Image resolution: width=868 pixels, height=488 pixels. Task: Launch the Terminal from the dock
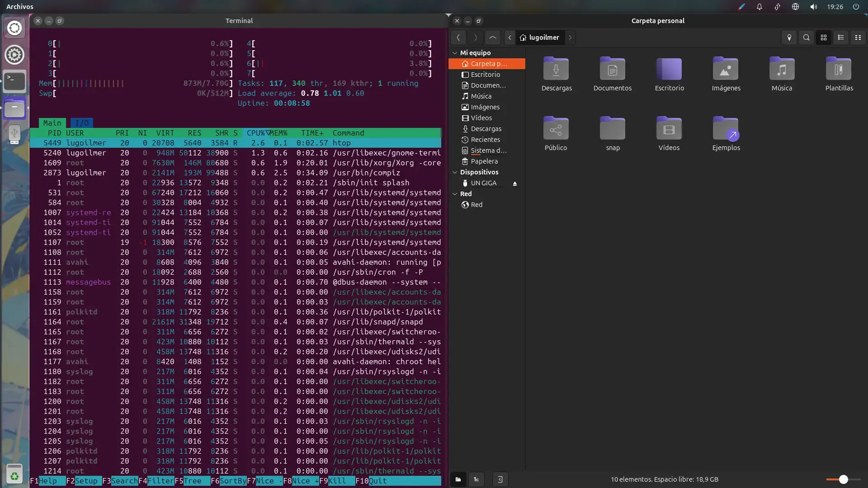tap(14, 81)
